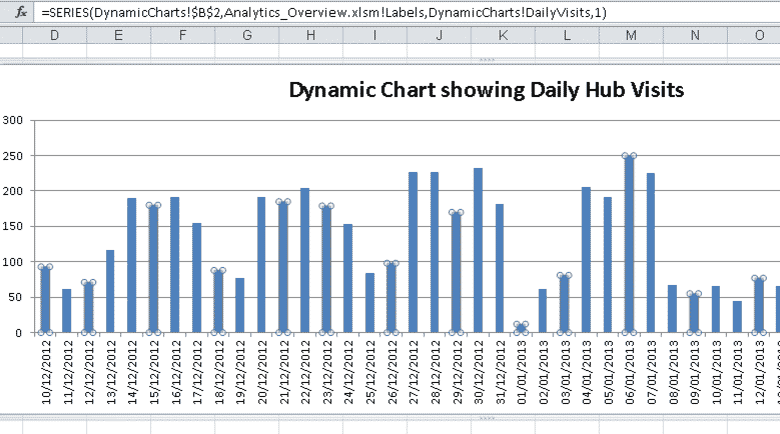This screenshot has height=434, width=780.
Task: Click the chart's top edge resize handle
Action: [390, 61]
